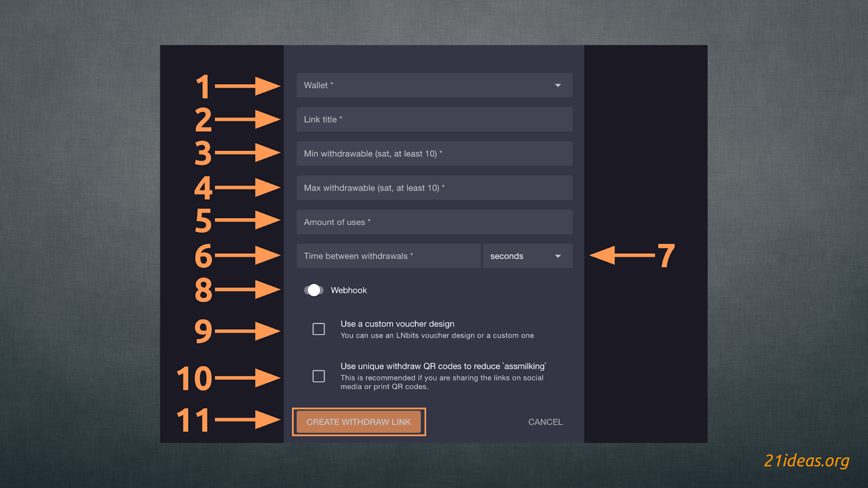Select the Max withdrawable input box
Viewport: 868px width, 488px height.
[434, 188]
